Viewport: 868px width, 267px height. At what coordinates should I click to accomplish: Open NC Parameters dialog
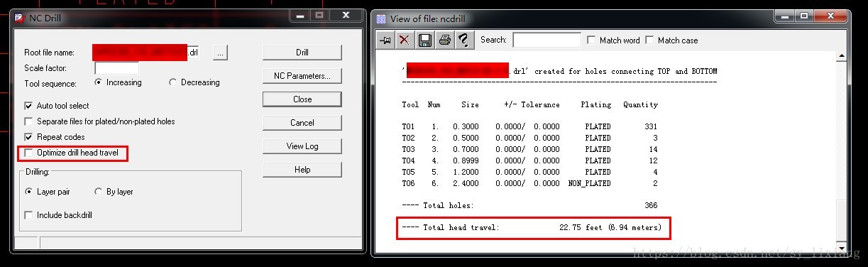point(302,76)
